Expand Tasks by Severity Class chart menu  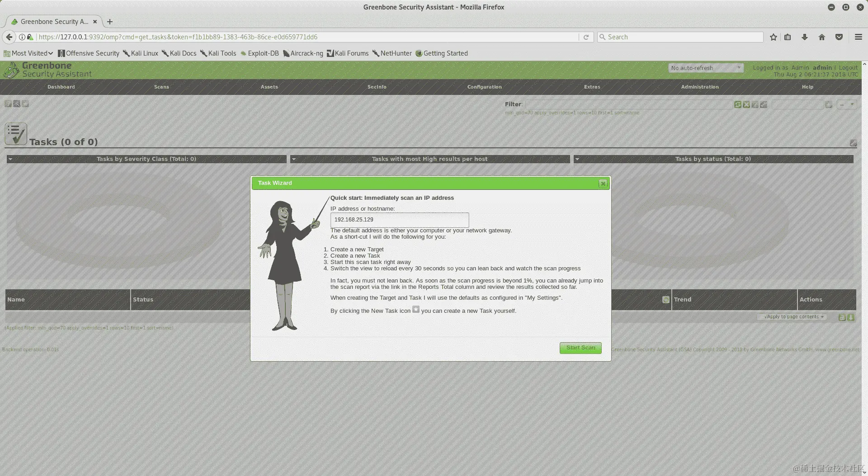pyautogui.click(x=10, y=159)
